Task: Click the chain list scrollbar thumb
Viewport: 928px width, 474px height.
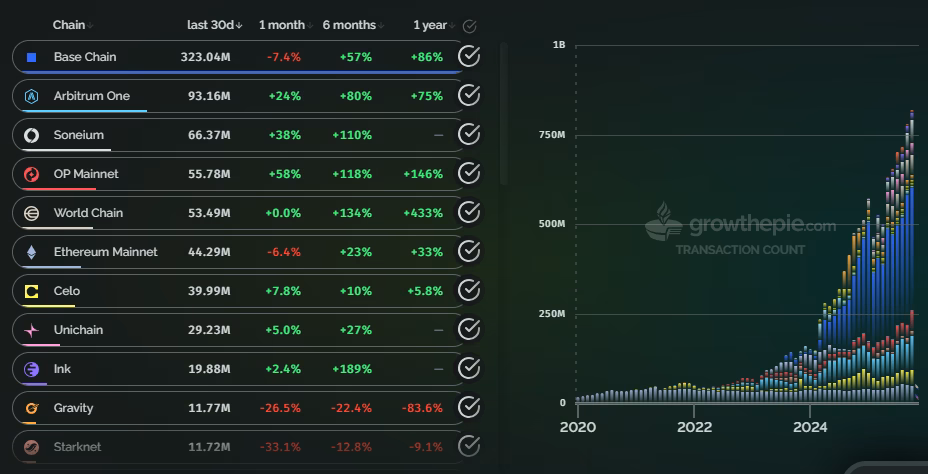Action: pyautogui.click(x=504, y=114)
